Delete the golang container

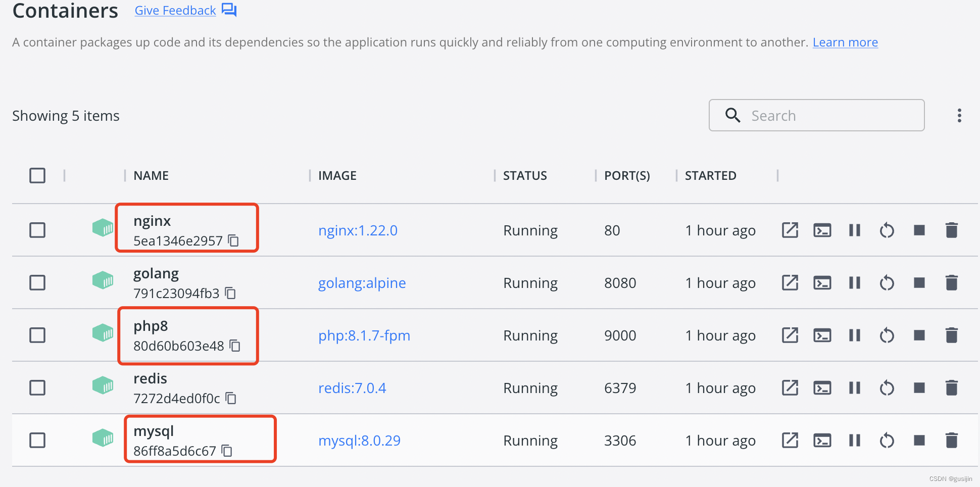(x=952, y=283)
